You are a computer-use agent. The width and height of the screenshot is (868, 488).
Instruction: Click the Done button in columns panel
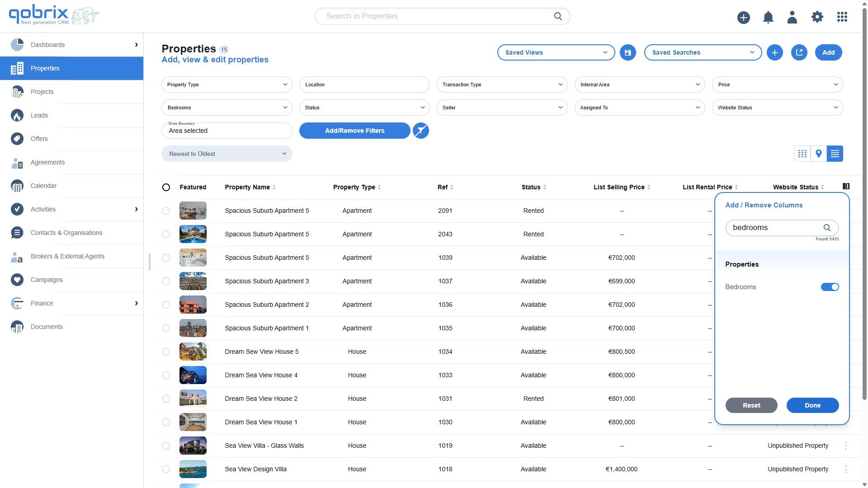[x=812, y=405]
